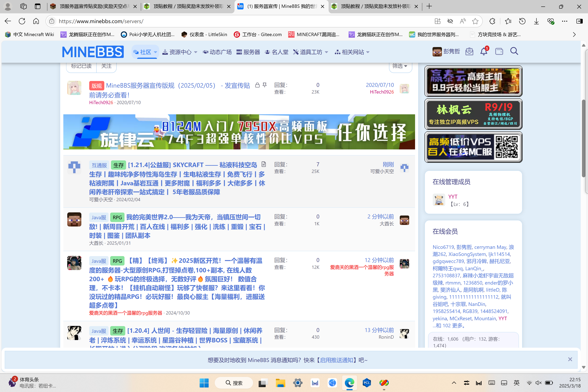Image resolution: width=588 pixels, height=392 pixels.
Task: Dismiss the push notification banner
Action: (x=570, y=359)
